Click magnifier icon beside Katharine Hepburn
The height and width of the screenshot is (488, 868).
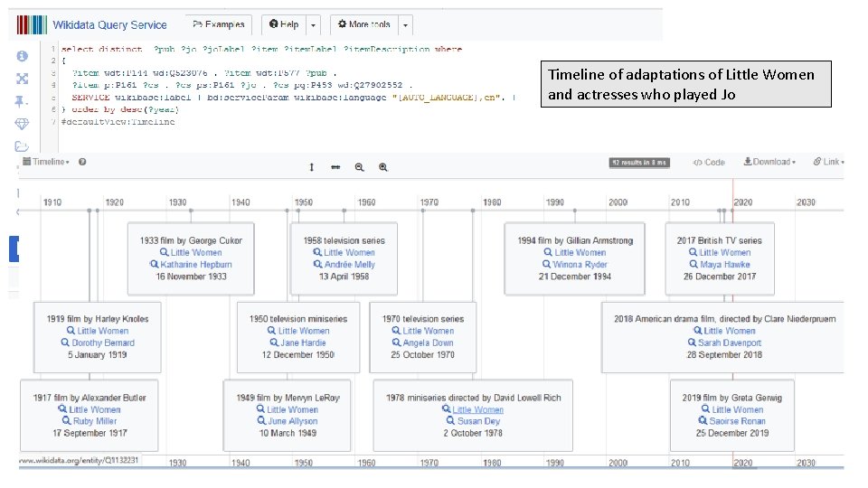155,265
